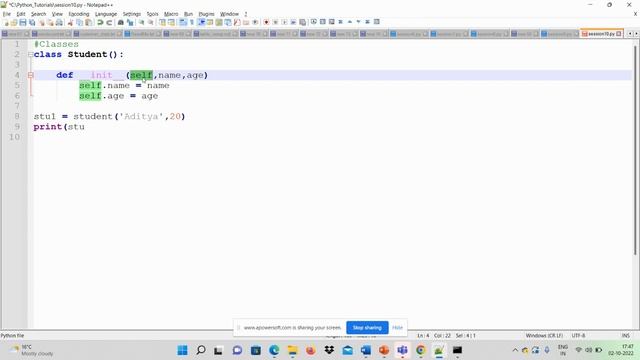Close the session10.py tab
Image resolution: width=640 pixels, height=360 pixels.
point(619,34)
